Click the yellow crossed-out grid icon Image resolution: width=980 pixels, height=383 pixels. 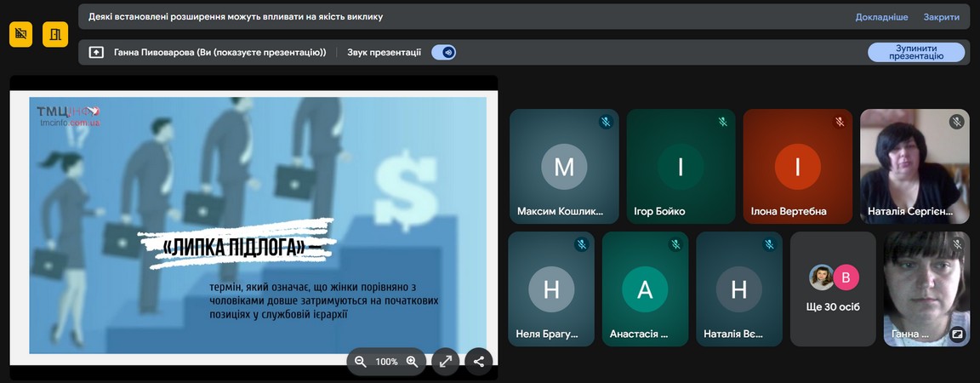pos(21,35)
